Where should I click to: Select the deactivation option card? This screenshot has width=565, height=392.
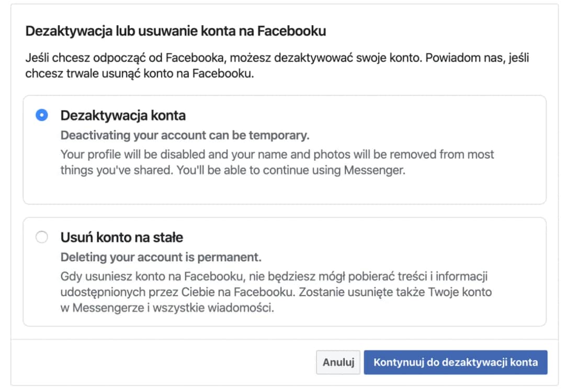pyautogui.click(x=282, y=149)
